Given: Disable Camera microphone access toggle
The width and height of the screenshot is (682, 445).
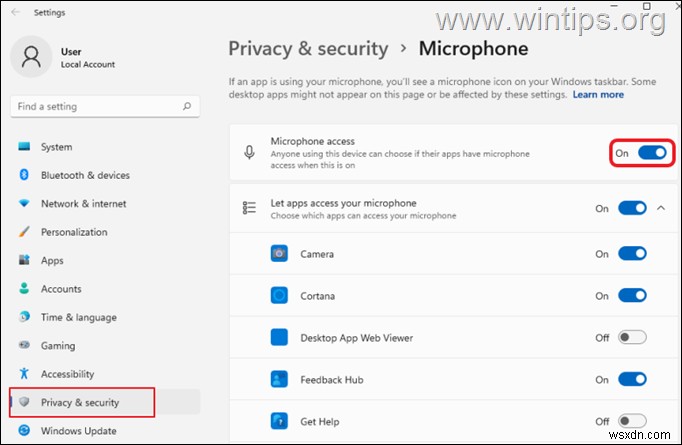Looking at the screenshot, I should click(x=632, y=254).
